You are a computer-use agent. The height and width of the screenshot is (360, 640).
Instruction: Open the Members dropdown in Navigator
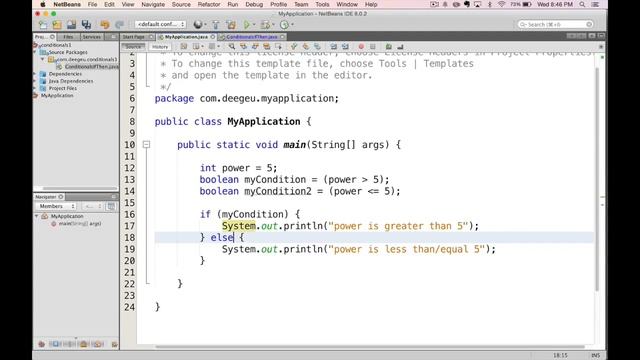(57, 207)
